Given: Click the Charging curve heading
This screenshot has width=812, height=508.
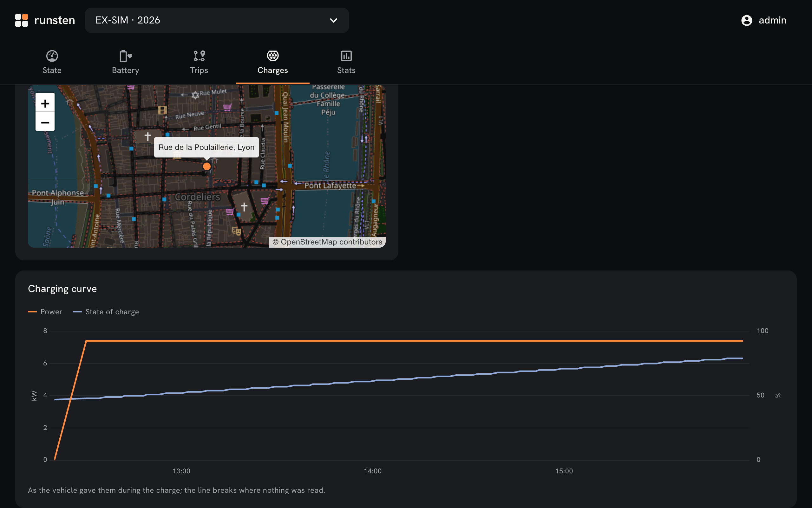Looking at the screenshot, I should tap(62, 289).
